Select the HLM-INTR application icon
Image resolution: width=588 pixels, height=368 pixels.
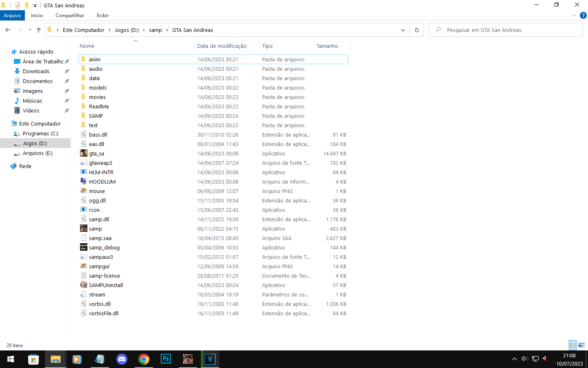point(84,172)
